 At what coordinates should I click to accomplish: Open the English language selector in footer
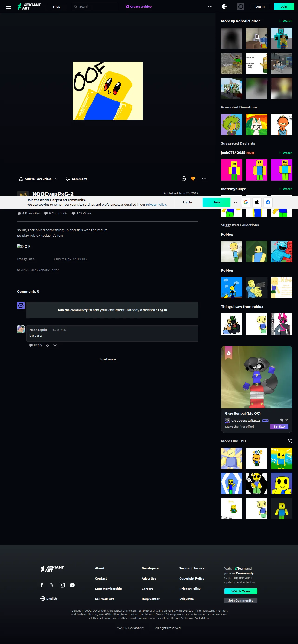[49, 599]
